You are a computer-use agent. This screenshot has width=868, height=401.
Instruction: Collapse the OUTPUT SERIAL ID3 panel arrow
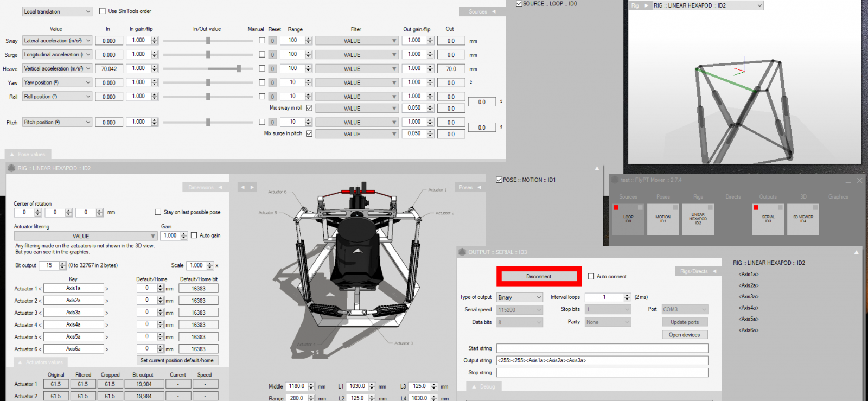856,252
